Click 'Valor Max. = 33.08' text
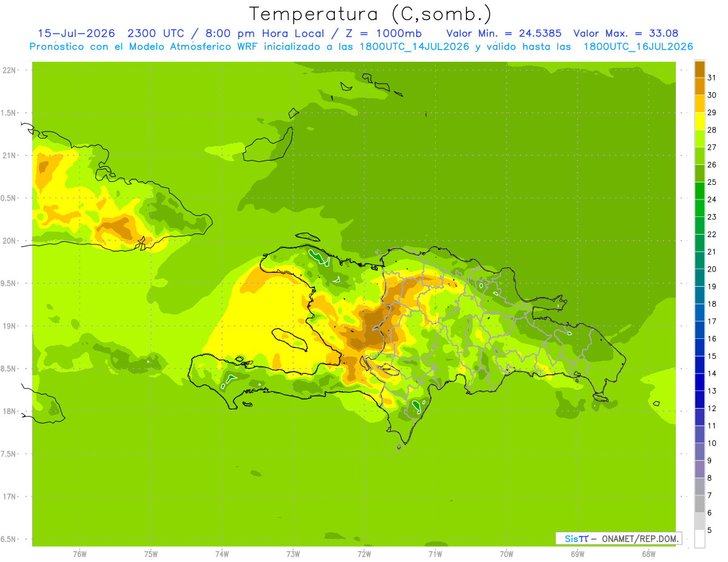This screenshot has height=562, width=728. (626, 33)
